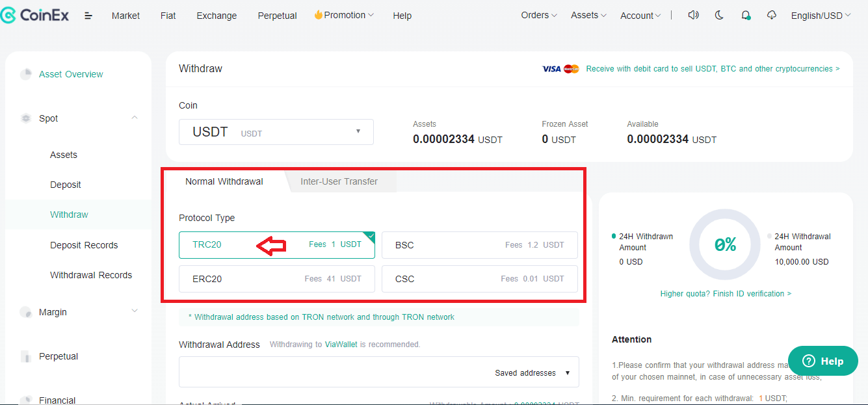
Task: Go to the Fiat menu item
Action: 168,16
